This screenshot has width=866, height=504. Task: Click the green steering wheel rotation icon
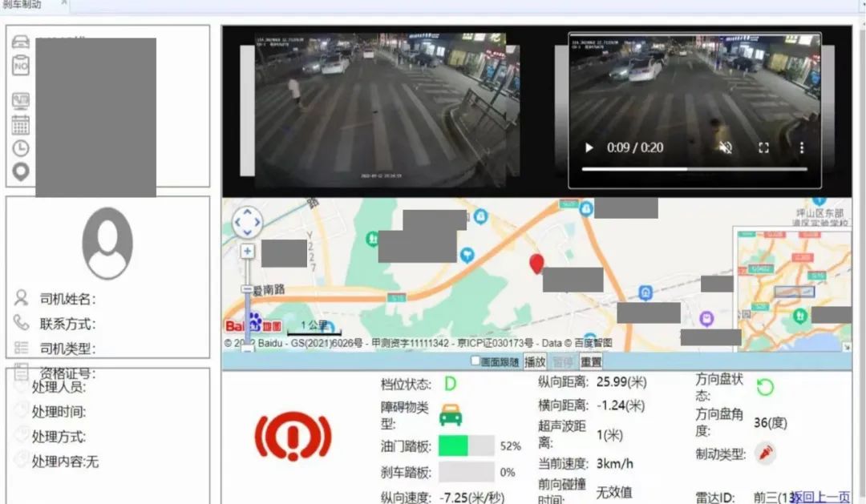(765, 387)
